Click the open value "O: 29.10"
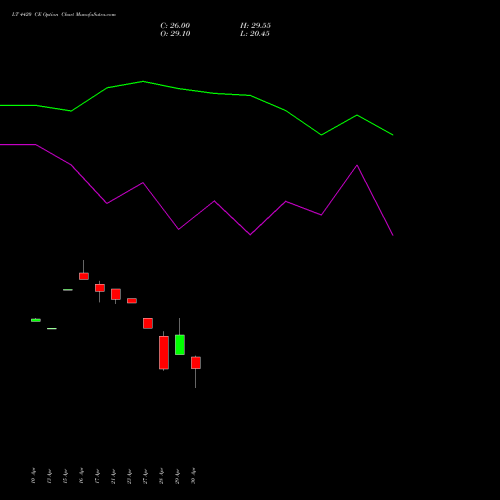This screenshot has height=500, width=500. pyautogui.click(x=175, y=34)
